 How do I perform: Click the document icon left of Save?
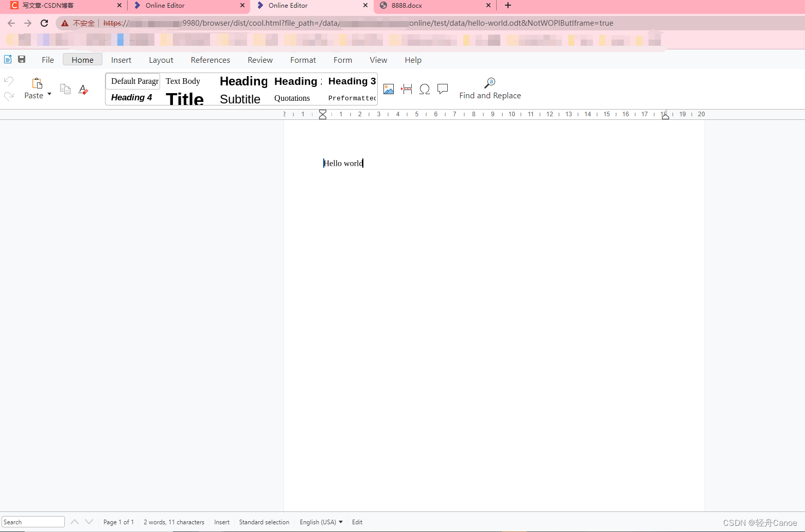pyautogui.click(x=8, y=59)
